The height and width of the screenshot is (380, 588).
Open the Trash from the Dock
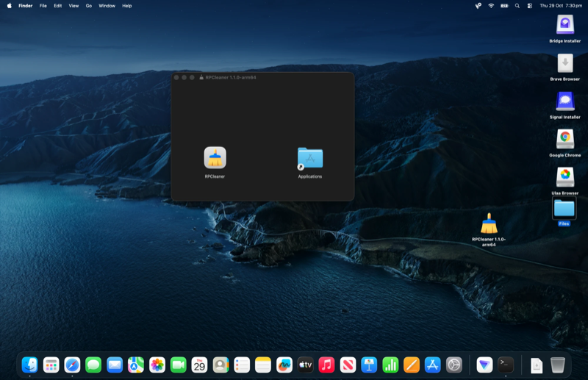(x=558, y=365)
